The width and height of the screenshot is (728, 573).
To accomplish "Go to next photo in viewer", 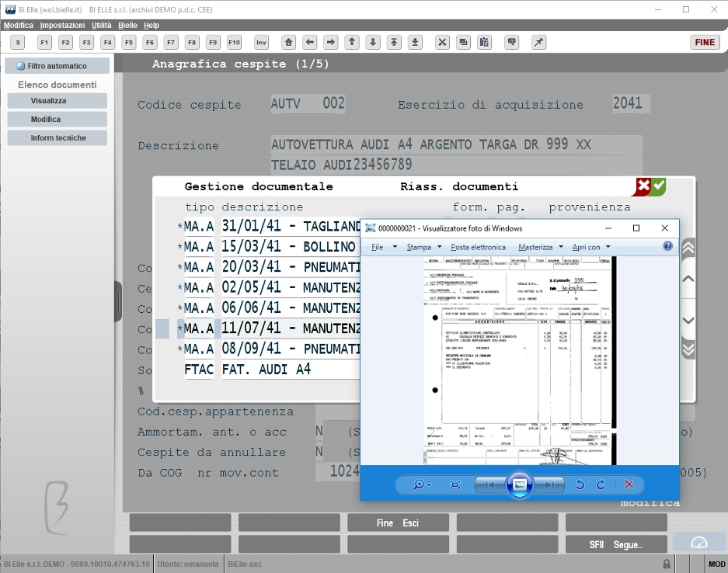I will pyautogui.click(x=550, y=484).
